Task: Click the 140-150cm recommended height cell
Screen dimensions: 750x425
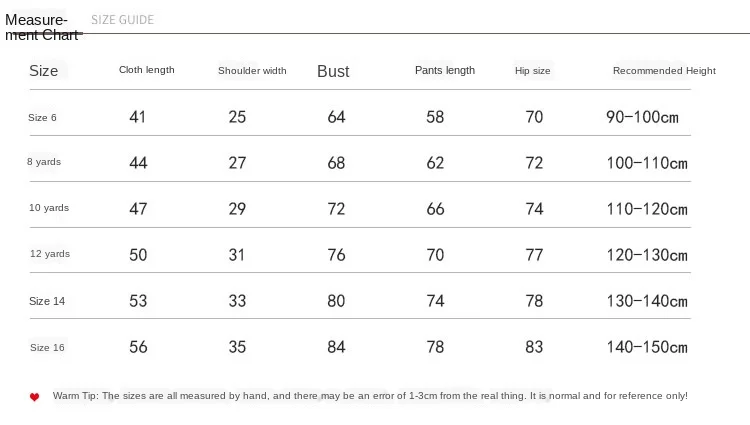Action: tap(647, 347)
